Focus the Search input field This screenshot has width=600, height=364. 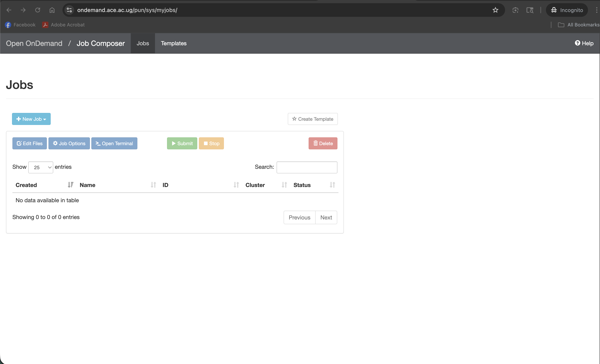307,168
